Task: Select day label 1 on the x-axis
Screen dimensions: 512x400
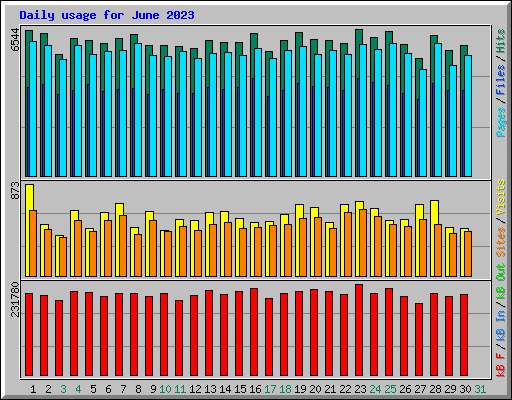Action: pos(33,389)
